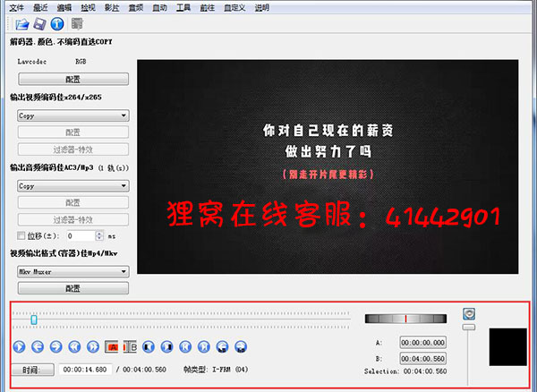The width and height of the screenshot is (537, 392).
Task: Click 配置 button under audio output codec
Action: [x=73, y=202]
